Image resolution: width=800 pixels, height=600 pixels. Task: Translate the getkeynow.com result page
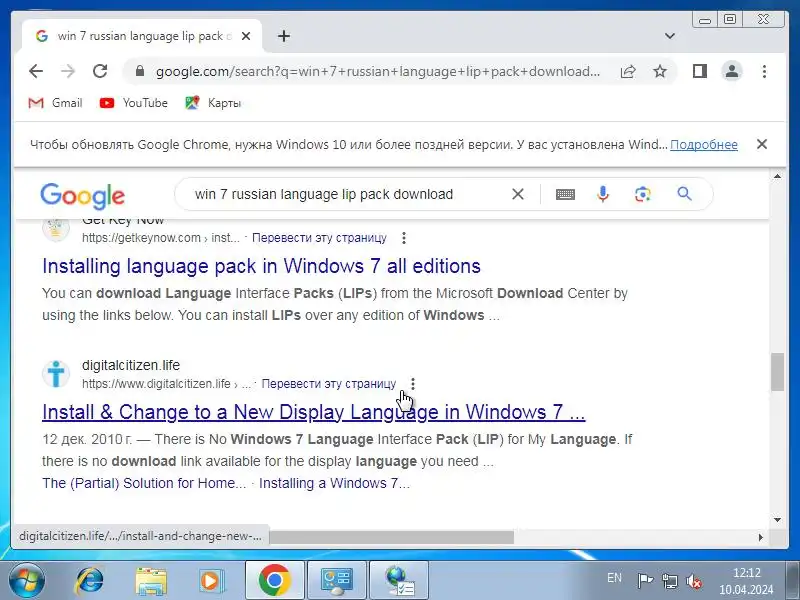pyautogui.click(x=319, y=238)
